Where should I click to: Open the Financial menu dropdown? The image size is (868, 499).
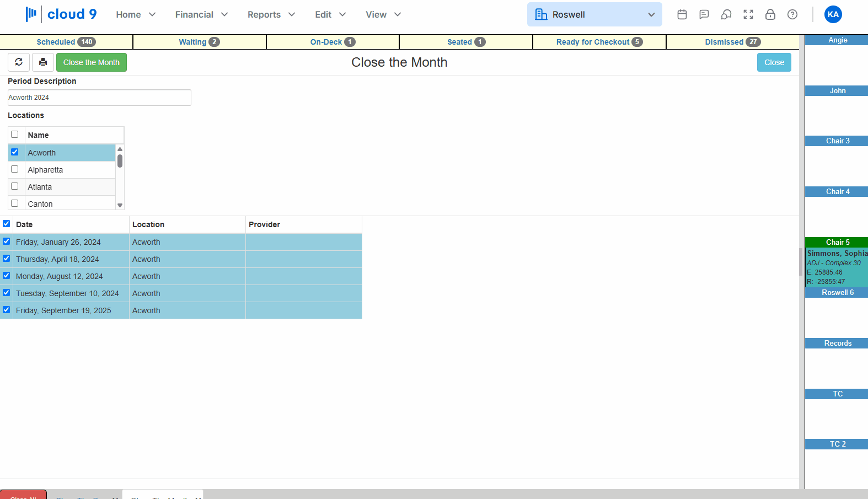pos(201,14)
